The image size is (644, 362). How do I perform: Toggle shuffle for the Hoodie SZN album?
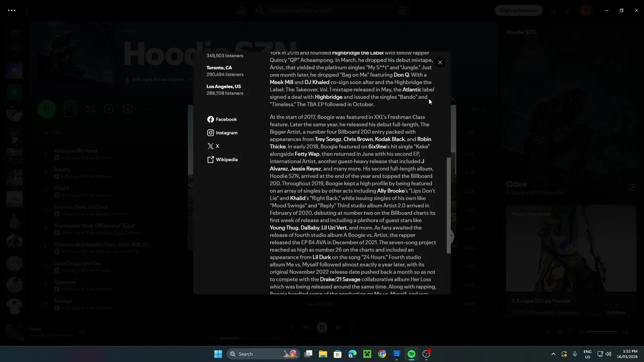tap(90, 109)
